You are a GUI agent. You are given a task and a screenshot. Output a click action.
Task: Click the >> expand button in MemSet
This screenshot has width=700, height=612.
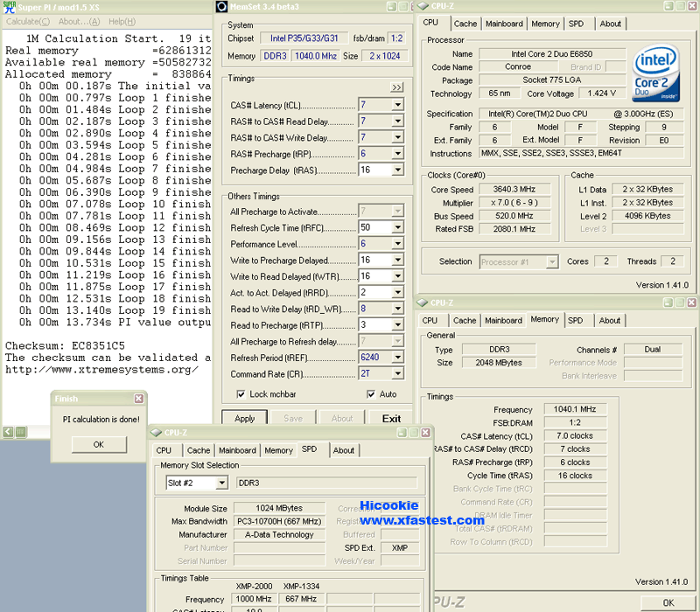397,87
